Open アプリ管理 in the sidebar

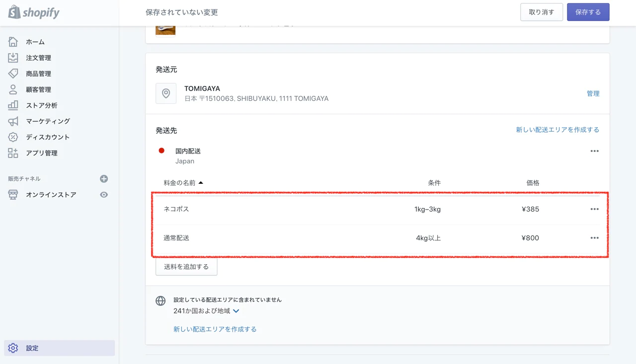pos(41,153)
